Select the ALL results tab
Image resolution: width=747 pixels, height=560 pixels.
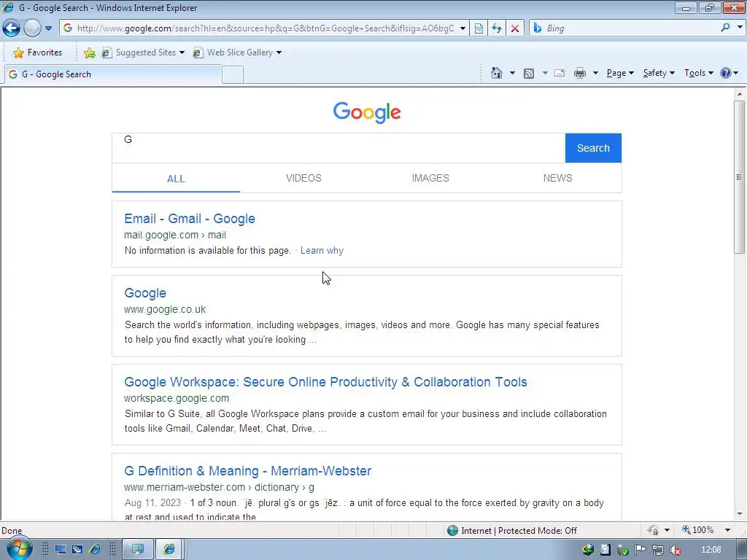tap(176, 179)
